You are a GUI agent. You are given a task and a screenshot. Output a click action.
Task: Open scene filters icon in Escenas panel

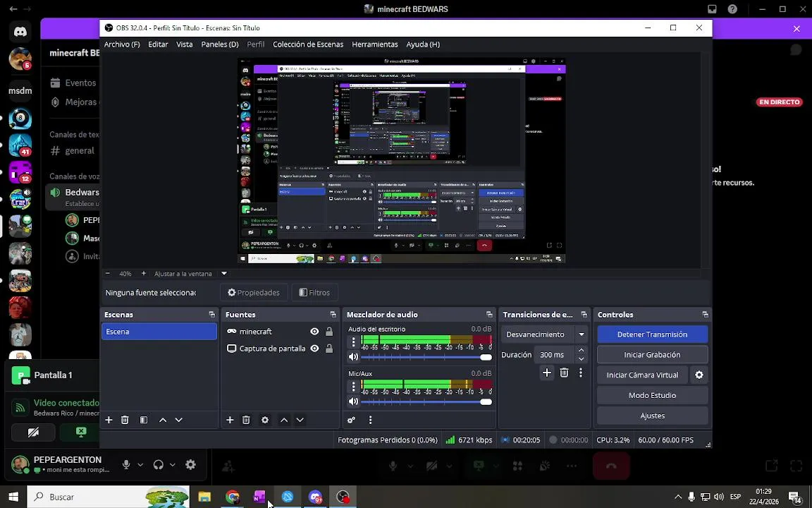point(144,420)
